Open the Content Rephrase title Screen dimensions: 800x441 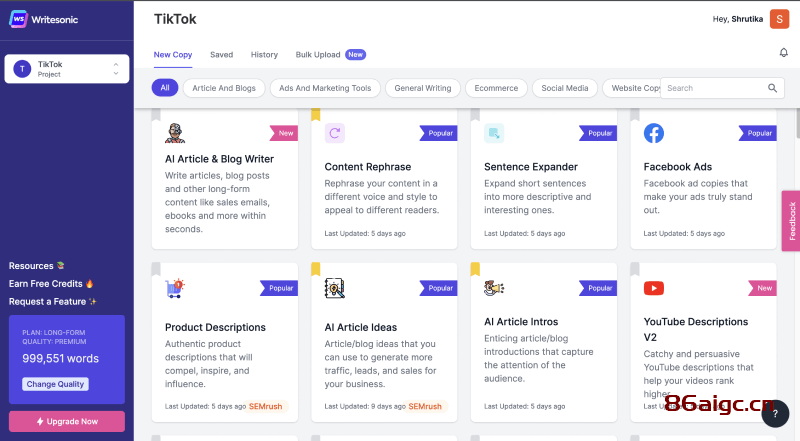pos(368,167)
